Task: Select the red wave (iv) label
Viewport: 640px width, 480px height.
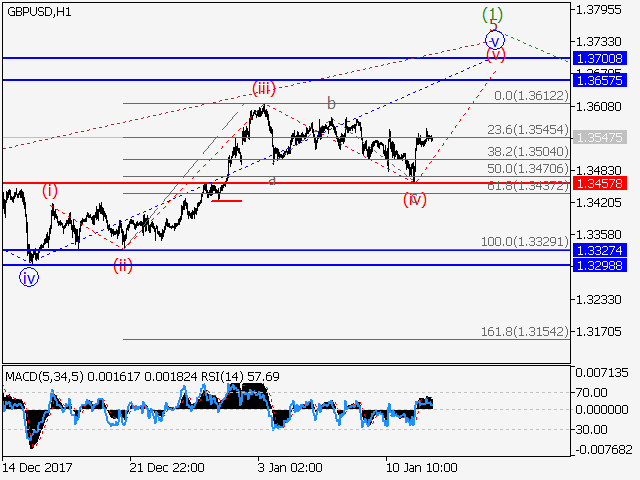Action: tap(415, 199)
